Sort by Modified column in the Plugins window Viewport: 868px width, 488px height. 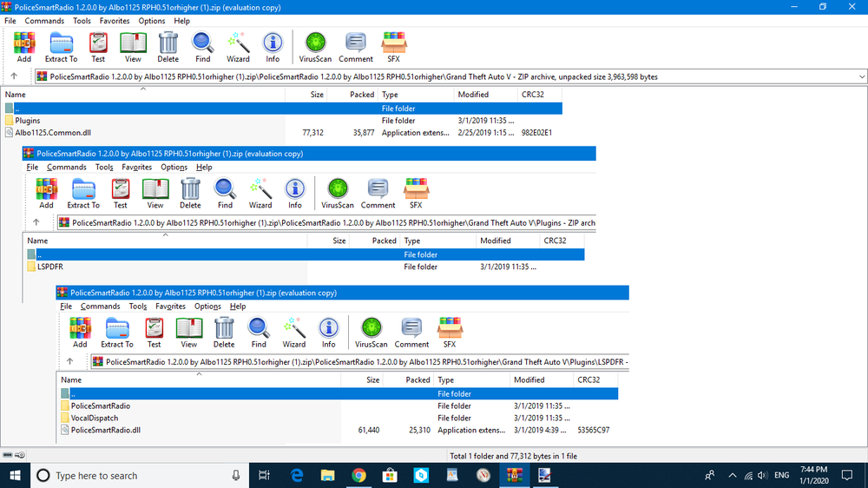point(508,241)
